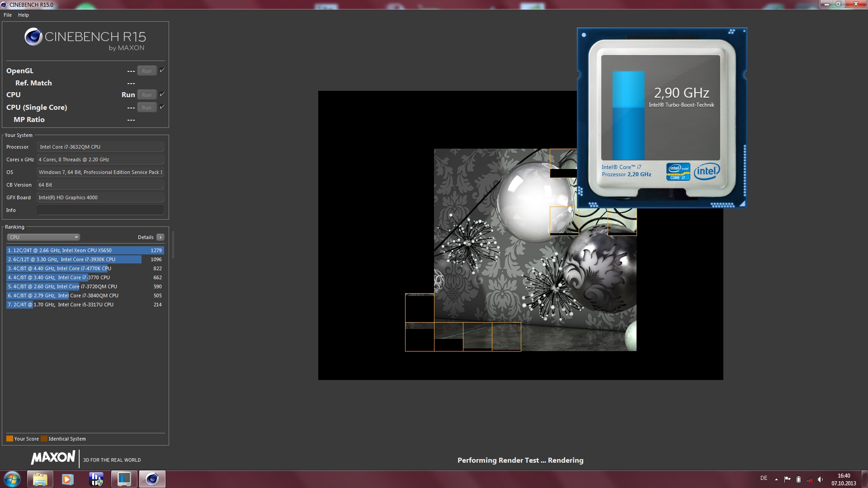Image resolution: width=868 pixels, height=488 pixels.
Task: Show hidden tray icons arrow
Action: (776, 479)
